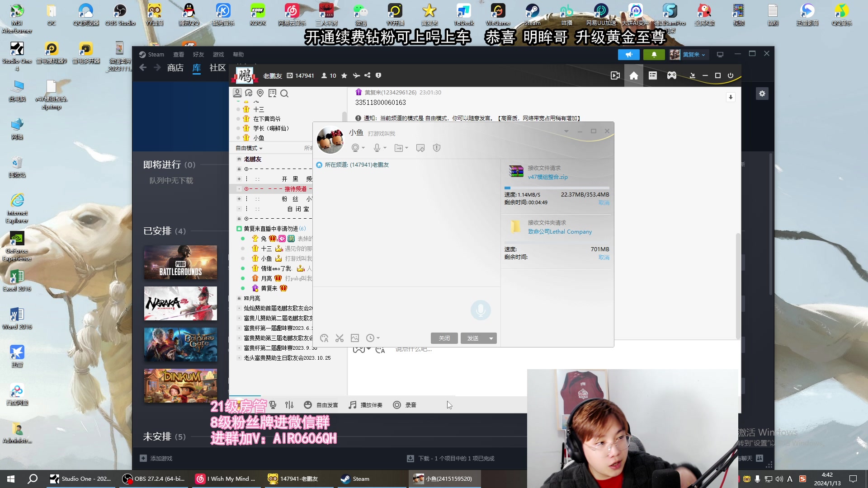
Task: Open the 自由模式 mode dropdown
Action: point(249,148)
